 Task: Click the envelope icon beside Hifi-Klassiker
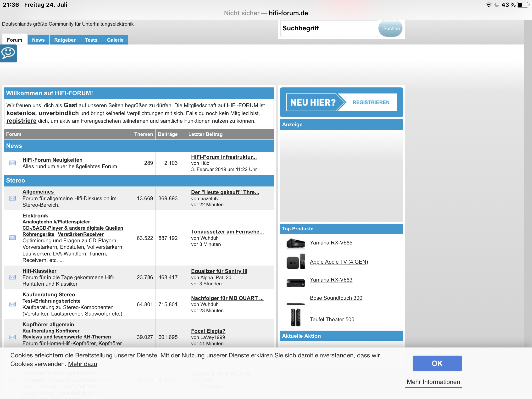[x=12, y=277]
